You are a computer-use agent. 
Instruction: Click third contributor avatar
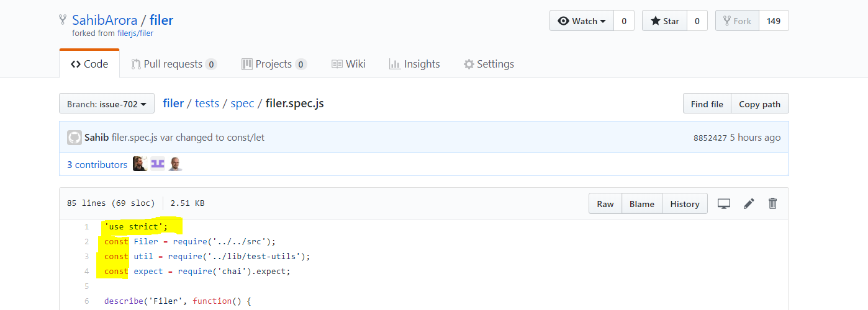pos(175,164)
